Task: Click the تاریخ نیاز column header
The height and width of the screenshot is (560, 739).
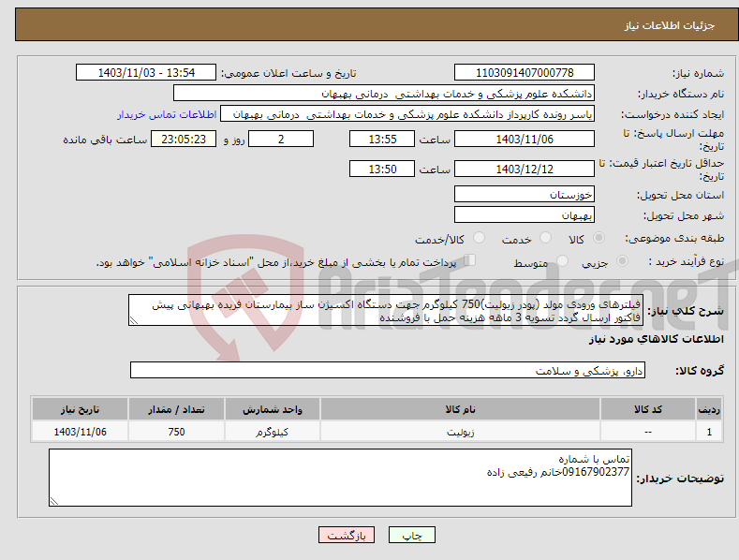Action: [80, 409]
